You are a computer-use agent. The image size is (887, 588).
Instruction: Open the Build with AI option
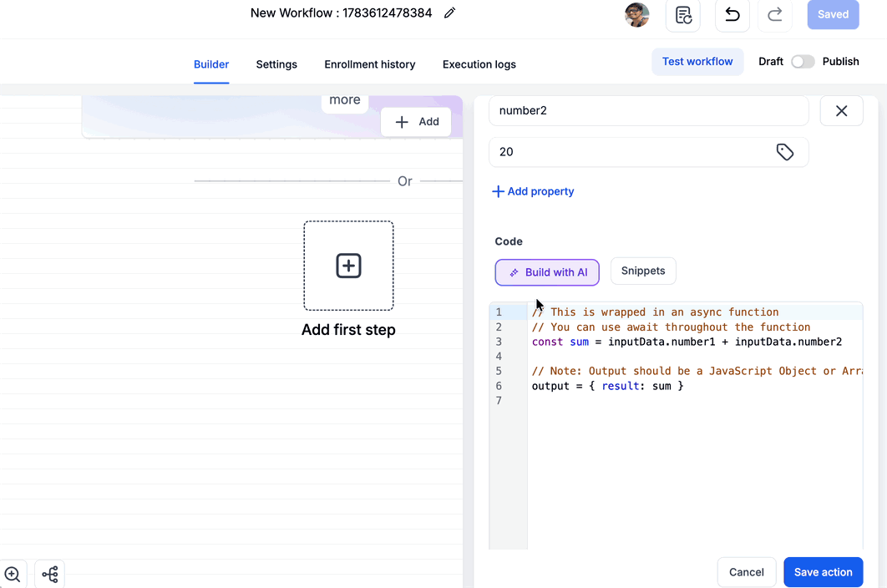pyautogui.click(x=547, y=272)
